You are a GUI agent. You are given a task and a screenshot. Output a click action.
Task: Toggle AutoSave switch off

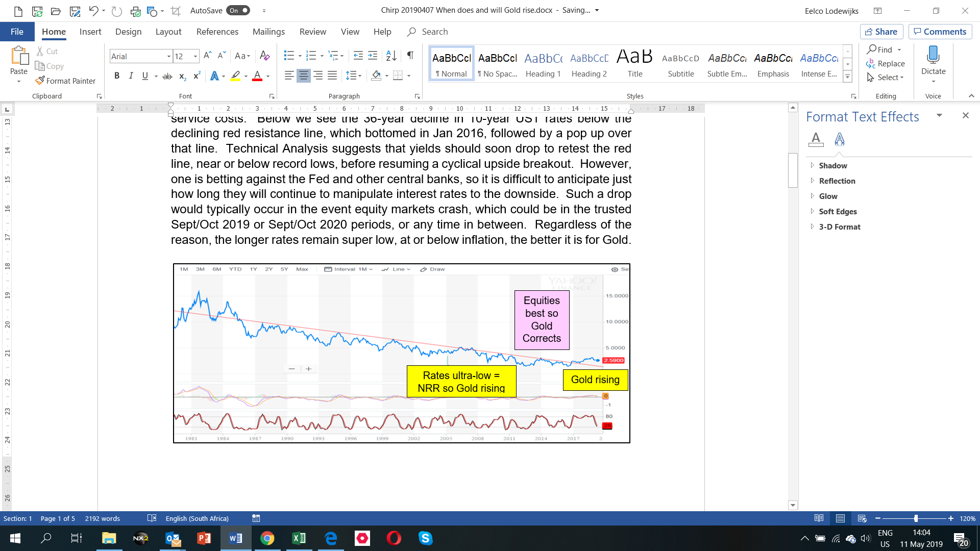(238, 10)
